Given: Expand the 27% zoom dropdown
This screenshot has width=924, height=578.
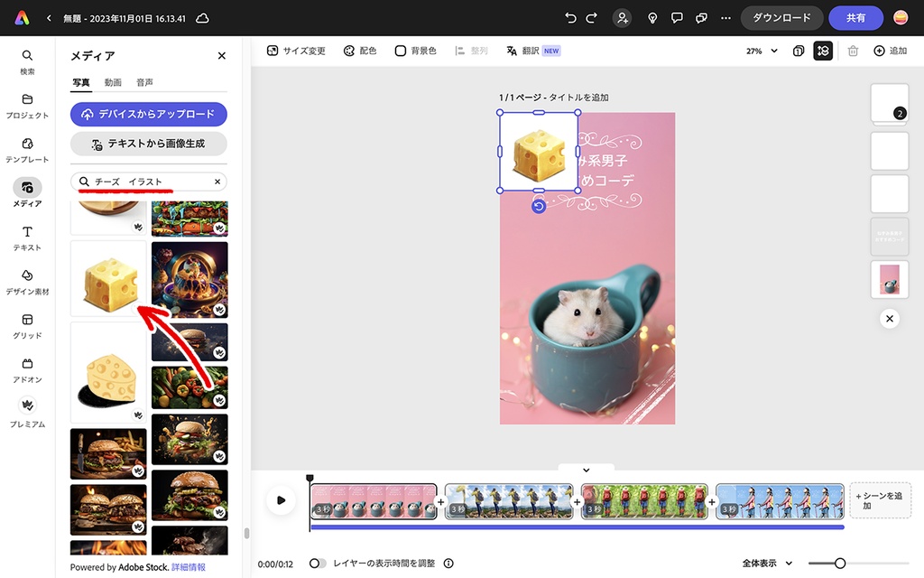Looking at the screenshot, I should tap(762, 51).
